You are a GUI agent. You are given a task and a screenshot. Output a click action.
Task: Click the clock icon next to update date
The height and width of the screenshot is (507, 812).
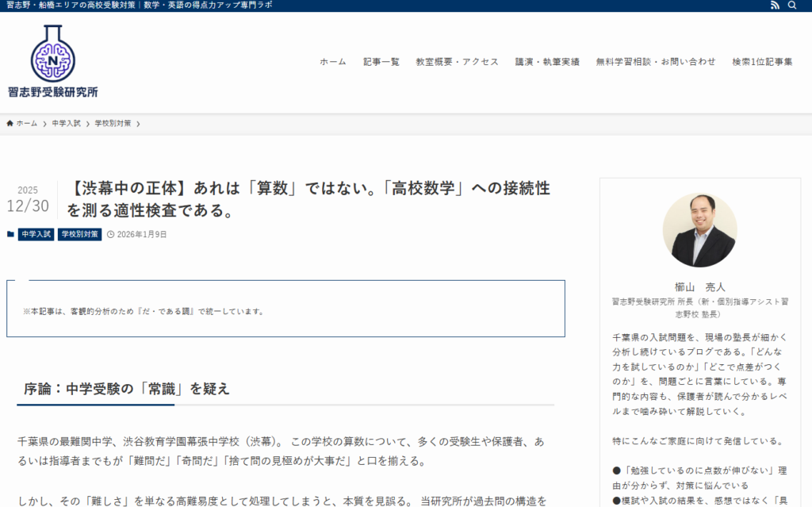point(110,235)
